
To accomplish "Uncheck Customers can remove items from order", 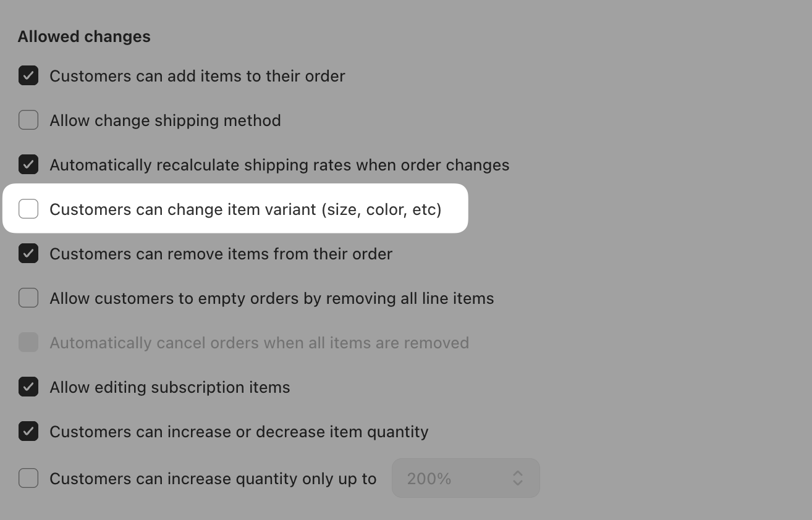I will pyautogui.click(x=28, y=254).
